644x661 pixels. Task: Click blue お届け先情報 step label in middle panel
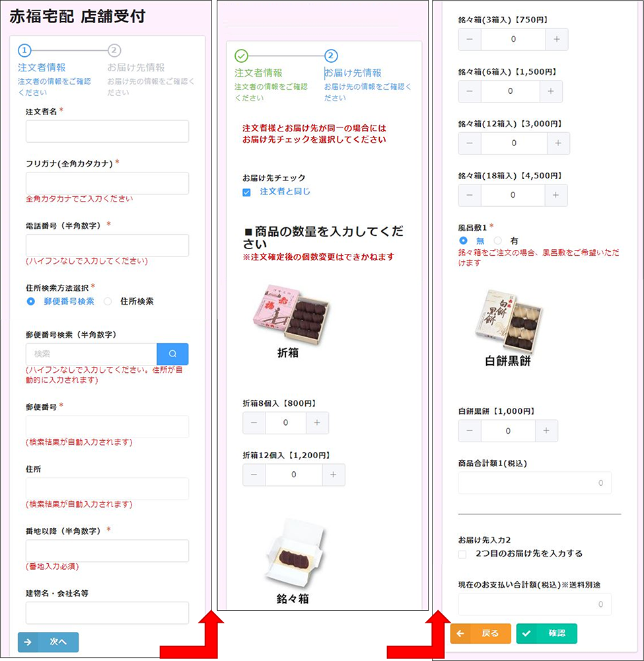pyautogui.click(x=353, y=73)
